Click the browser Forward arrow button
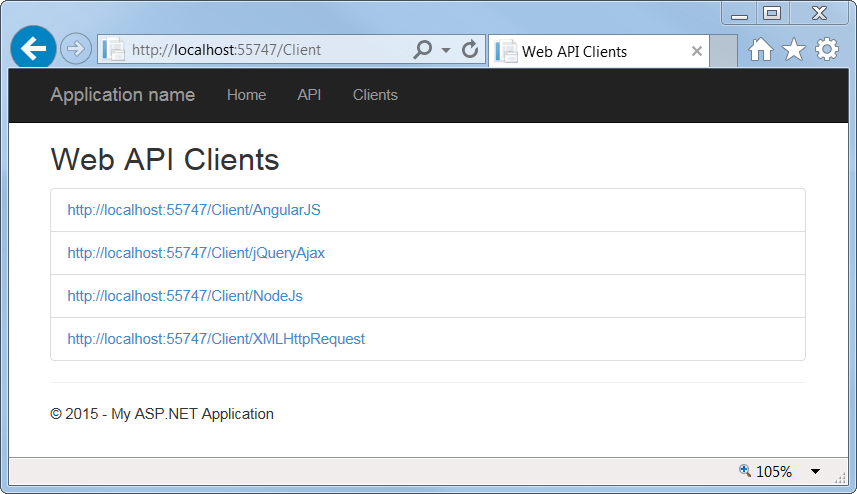The width and height of the screenshot is (857, 494). tap(75, 49)
